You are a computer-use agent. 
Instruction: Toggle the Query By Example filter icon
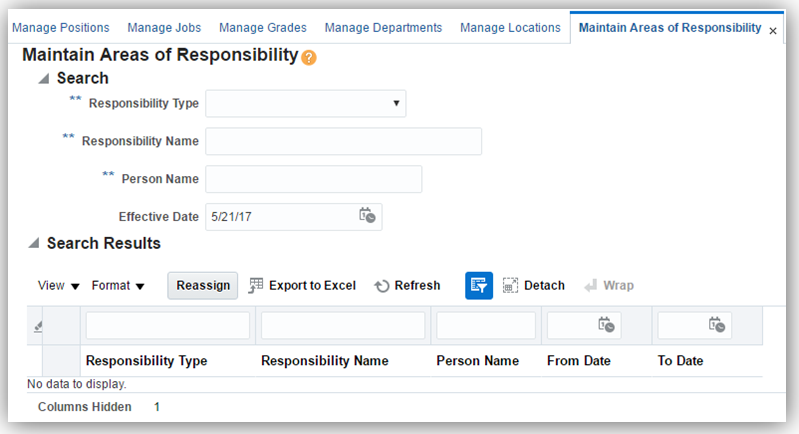click(479, 285)
